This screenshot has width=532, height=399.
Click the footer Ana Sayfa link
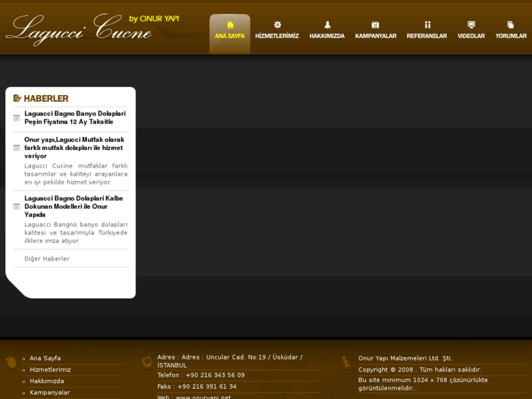45,358
